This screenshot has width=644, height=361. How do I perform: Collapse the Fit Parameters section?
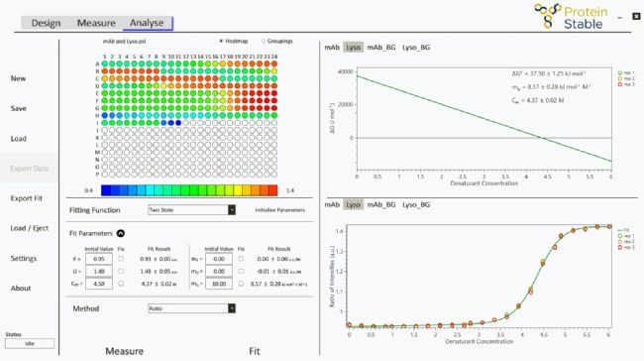pyautogui.click(x=120, y=233)
